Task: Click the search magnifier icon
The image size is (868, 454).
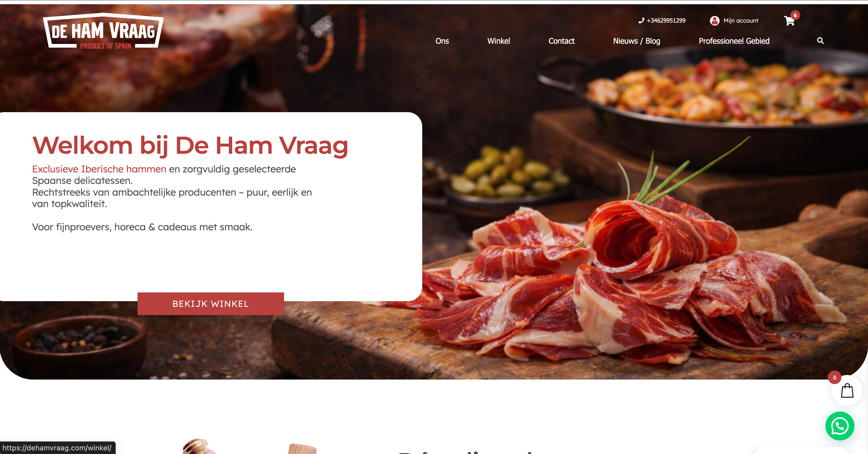Action: click(x=820, y=41)
